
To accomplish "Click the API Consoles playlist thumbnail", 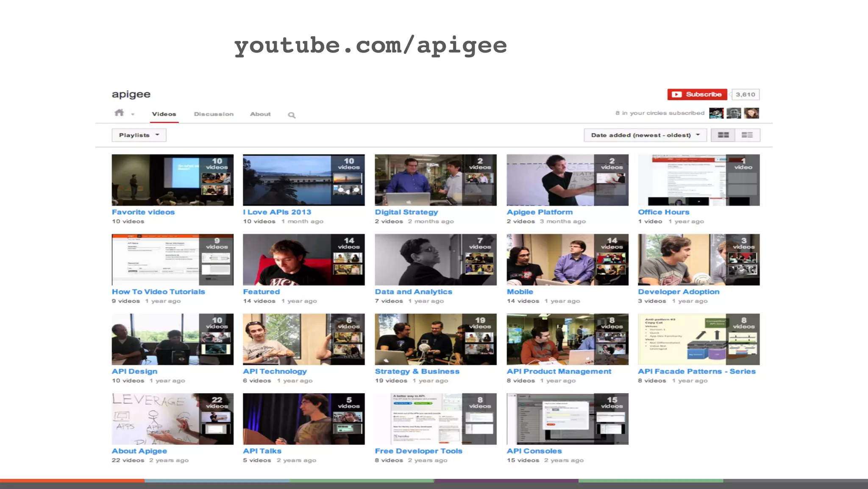I will (x=567, y=419).
